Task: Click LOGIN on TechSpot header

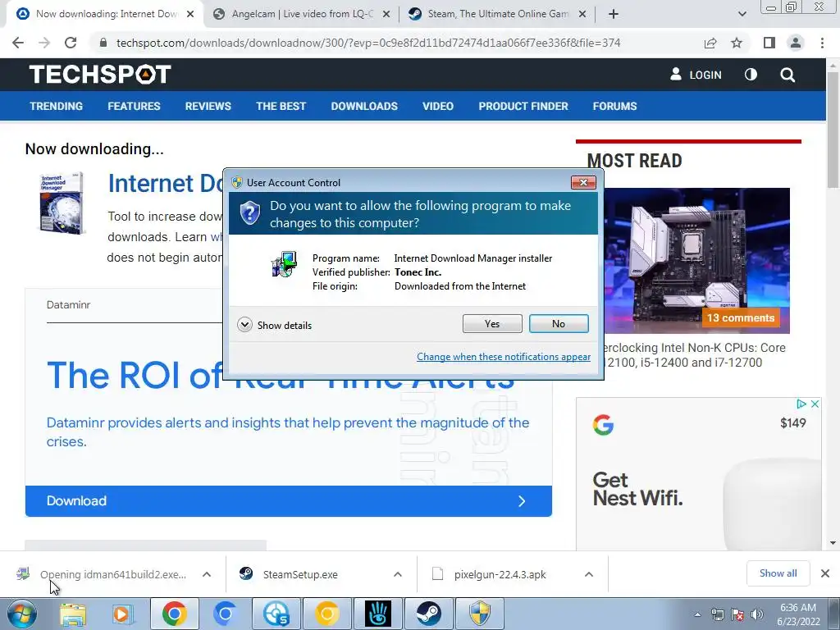Action: coord(696,75)
